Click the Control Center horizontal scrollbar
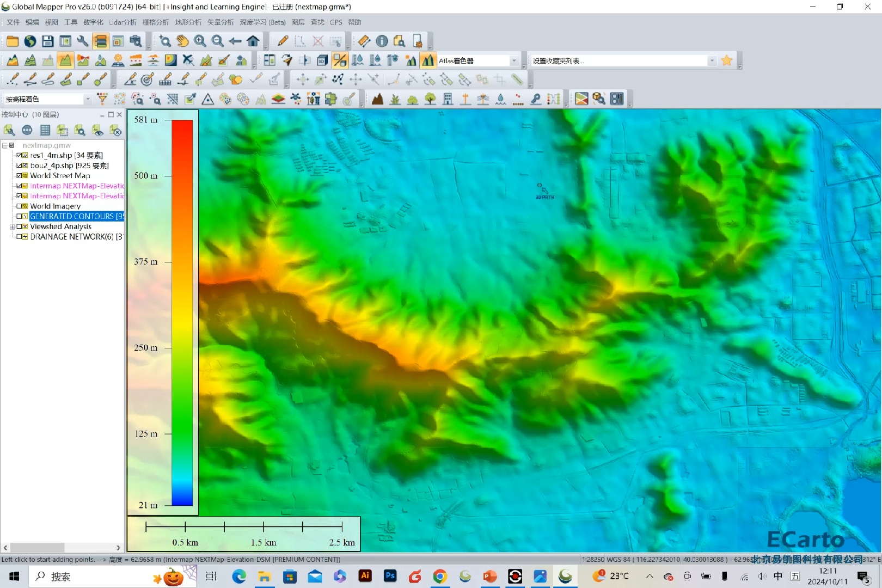Image resolution: width=882 pixels, height=588 pixels. (x=63, y=547)
